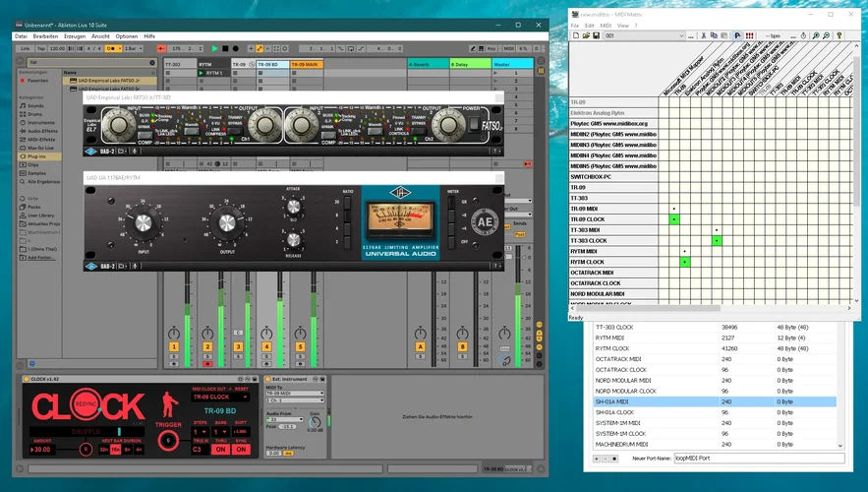This screenshot has width=868, height=492.
Task: Select Drums in the browser categories
Action: [34, 114]
